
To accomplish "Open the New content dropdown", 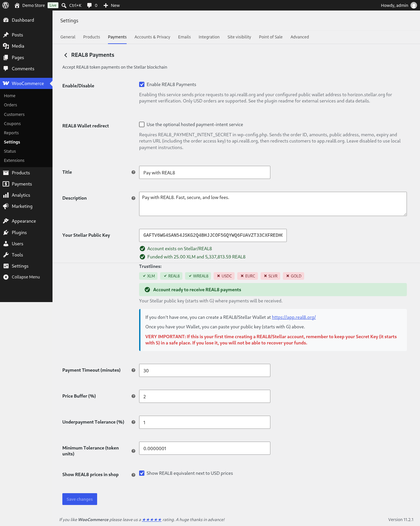I will tap(112, 5).
